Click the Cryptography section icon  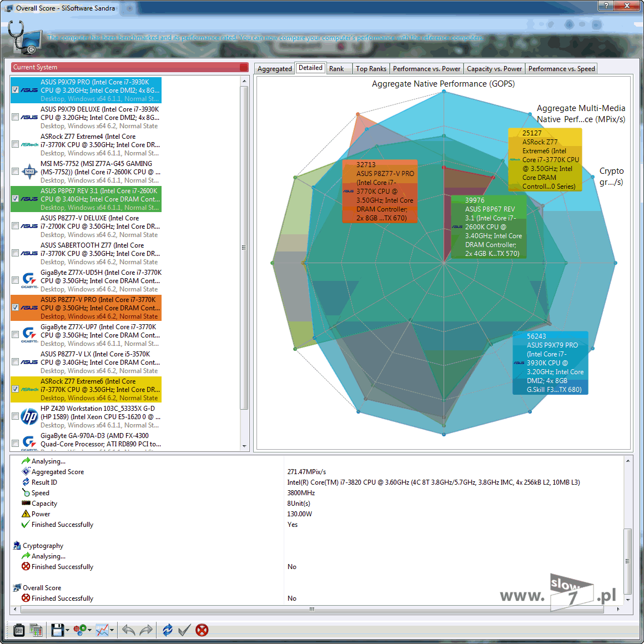(x=17, y=545)
